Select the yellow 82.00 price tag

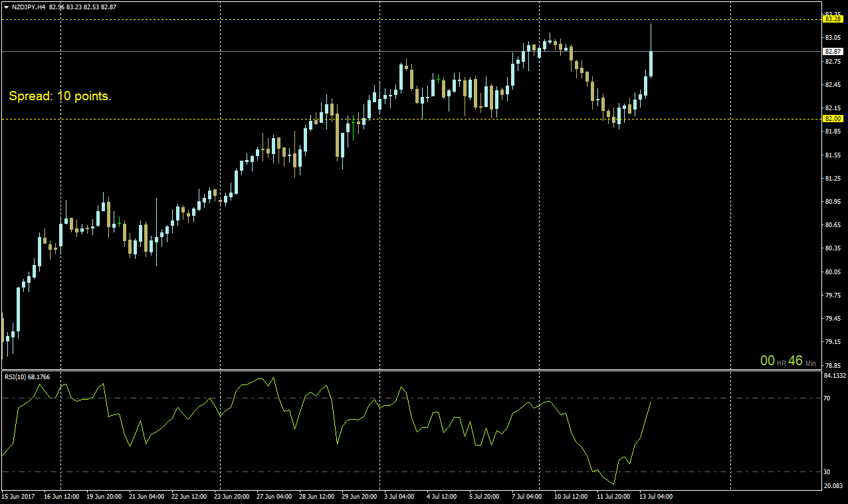pyautogui.click(x=833, y=119)
